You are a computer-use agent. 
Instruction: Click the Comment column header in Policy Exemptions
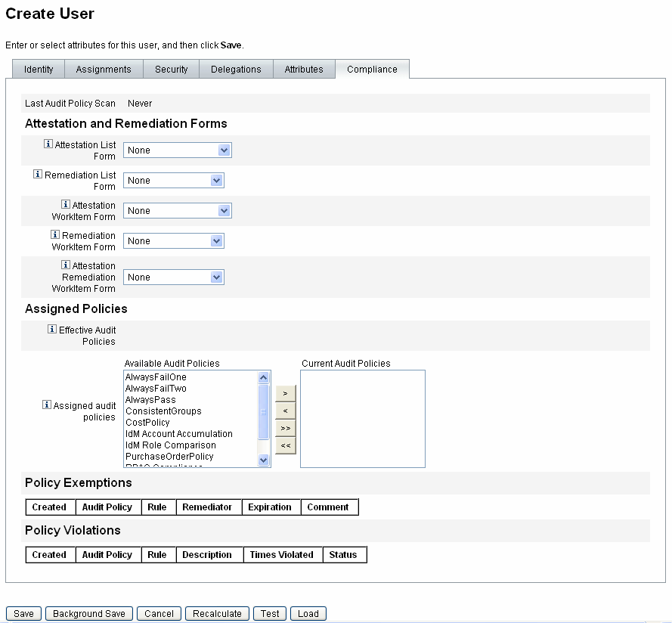click(328, 507)
